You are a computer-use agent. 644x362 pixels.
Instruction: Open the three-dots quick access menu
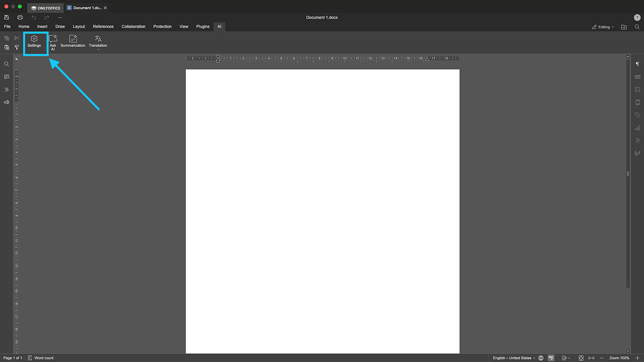[60, 17]
